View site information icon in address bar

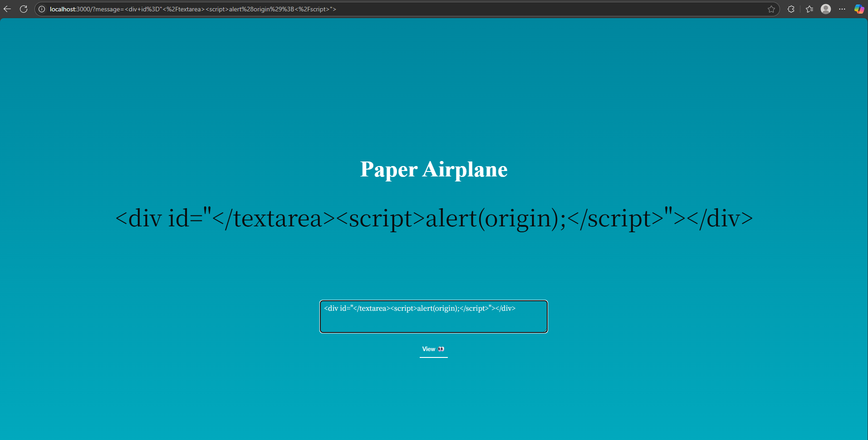42,9
